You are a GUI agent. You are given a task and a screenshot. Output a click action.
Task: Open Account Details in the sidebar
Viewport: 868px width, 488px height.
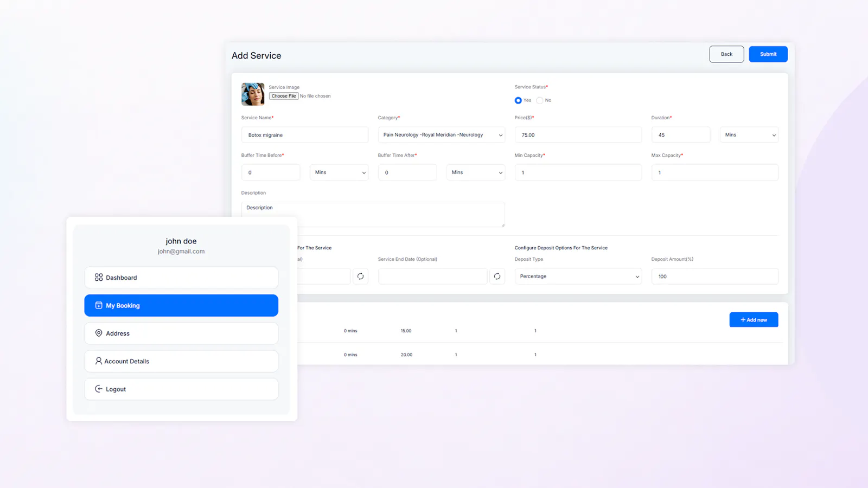click(181, 361)
